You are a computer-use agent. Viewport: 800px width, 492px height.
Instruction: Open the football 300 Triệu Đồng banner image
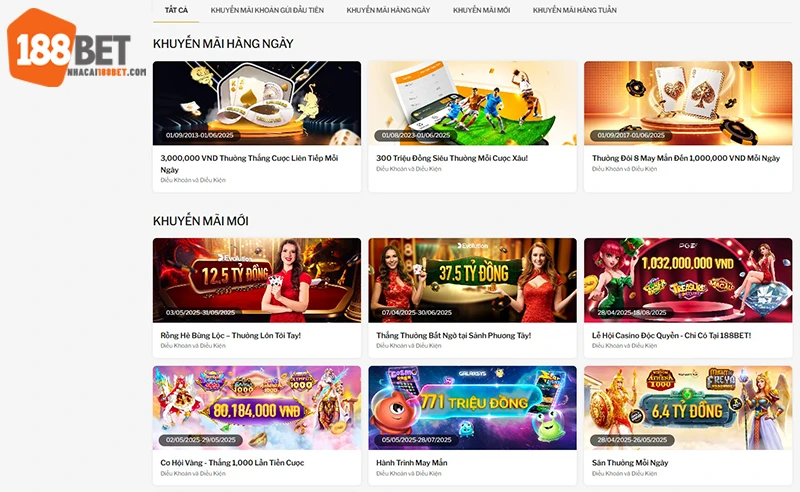(x=472, y=103)
